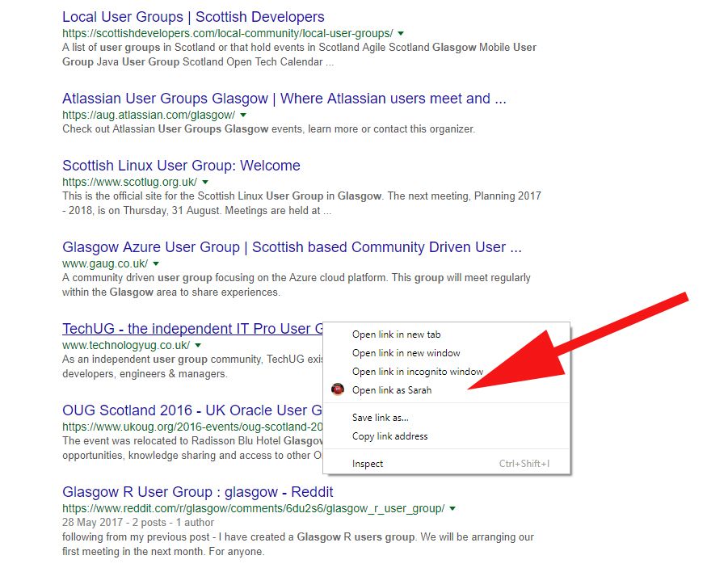
Task: Expand dropdown arrow beside aug.atlassian.com URL
Action: click(x=243, y=115)
